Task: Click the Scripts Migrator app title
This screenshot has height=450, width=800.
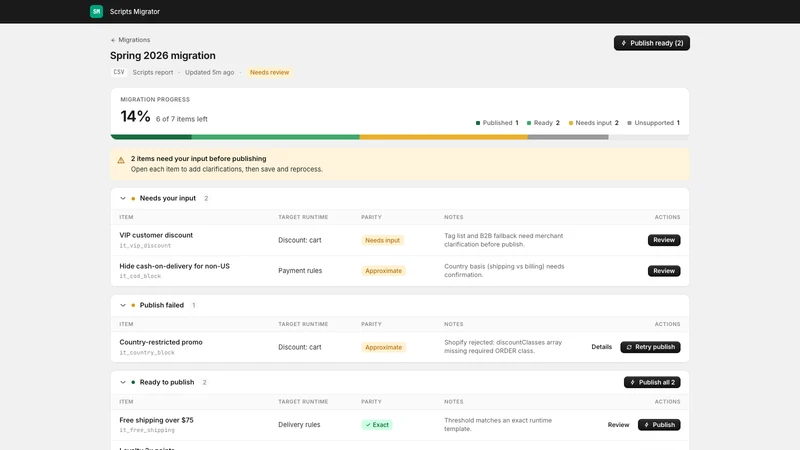Action: (x=135, y=11)
